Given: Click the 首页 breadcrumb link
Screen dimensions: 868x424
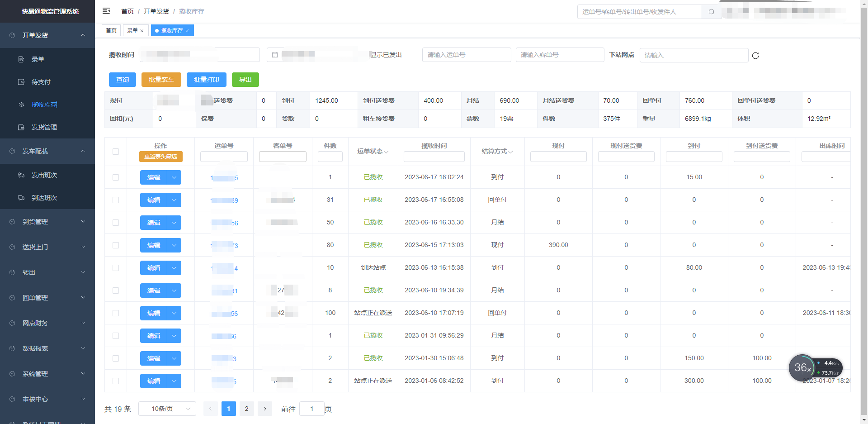Looking at the screenshot, I should (x=127, y=11).
